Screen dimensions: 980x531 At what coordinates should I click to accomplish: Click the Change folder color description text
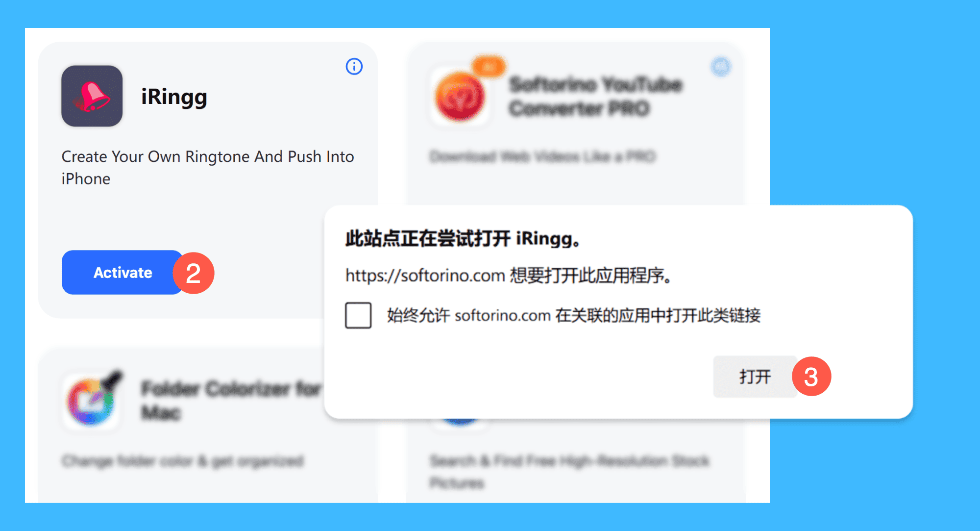[183, 461]
